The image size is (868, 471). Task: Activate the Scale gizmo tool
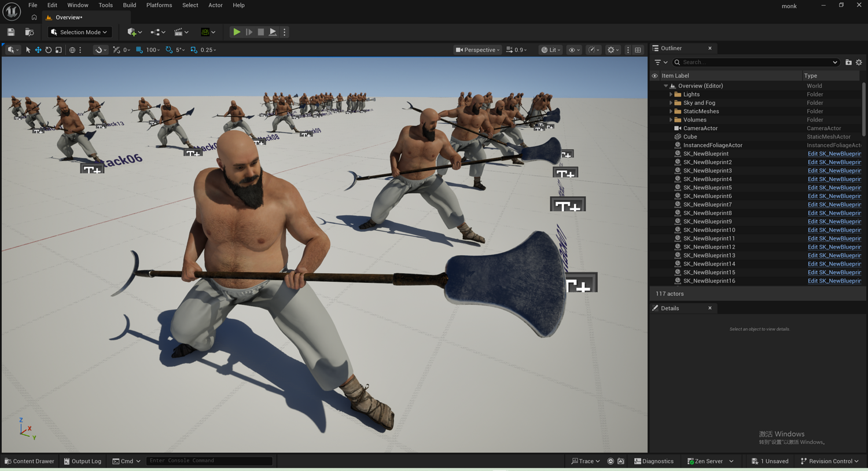58,50
